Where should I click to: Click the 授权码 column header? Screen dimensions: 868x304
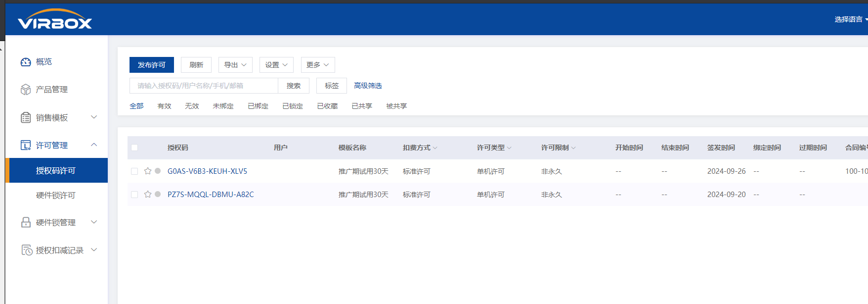[178, 148]
